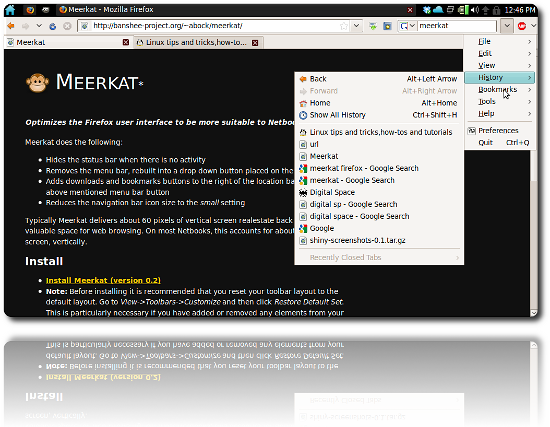Click the red Adblock Plus icon
This screenshot has height=427, width=550.
pyautogui.click(x=522, y=26)
